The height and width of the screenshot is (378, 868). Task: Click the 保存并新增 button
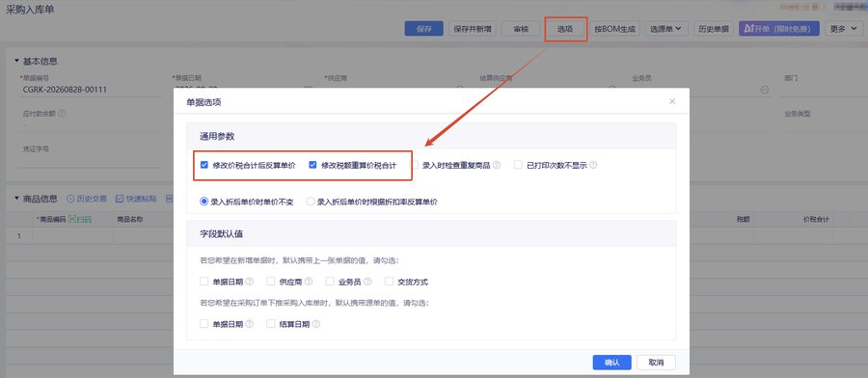(473, 29)
